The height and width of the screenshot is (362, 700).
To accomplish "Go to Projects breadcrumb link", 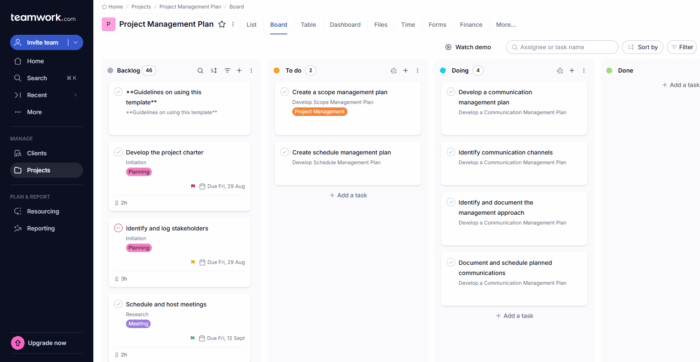I will 141,7.
